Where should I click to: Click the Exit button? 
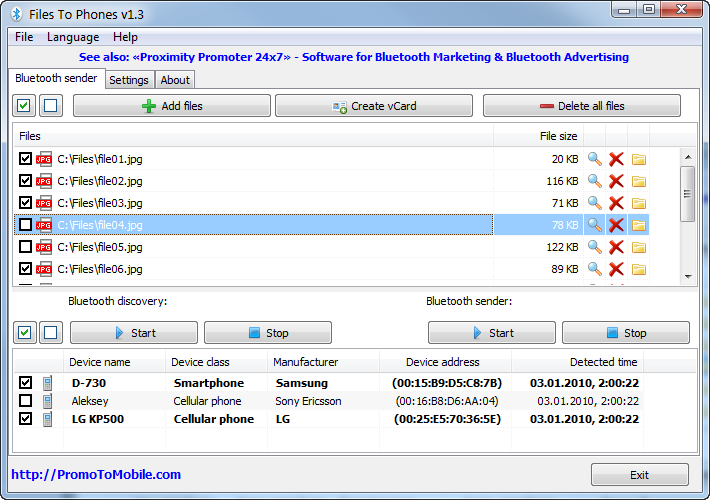pos(640,475)
